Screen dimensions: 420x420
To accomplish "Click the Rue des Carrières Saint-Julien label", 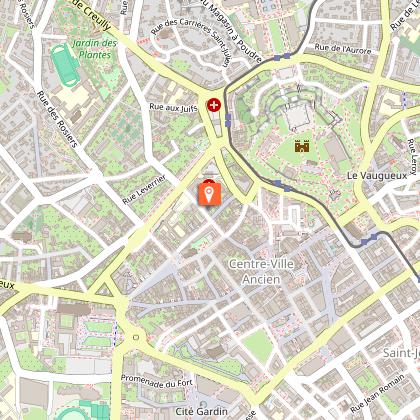I will [191, 41].
